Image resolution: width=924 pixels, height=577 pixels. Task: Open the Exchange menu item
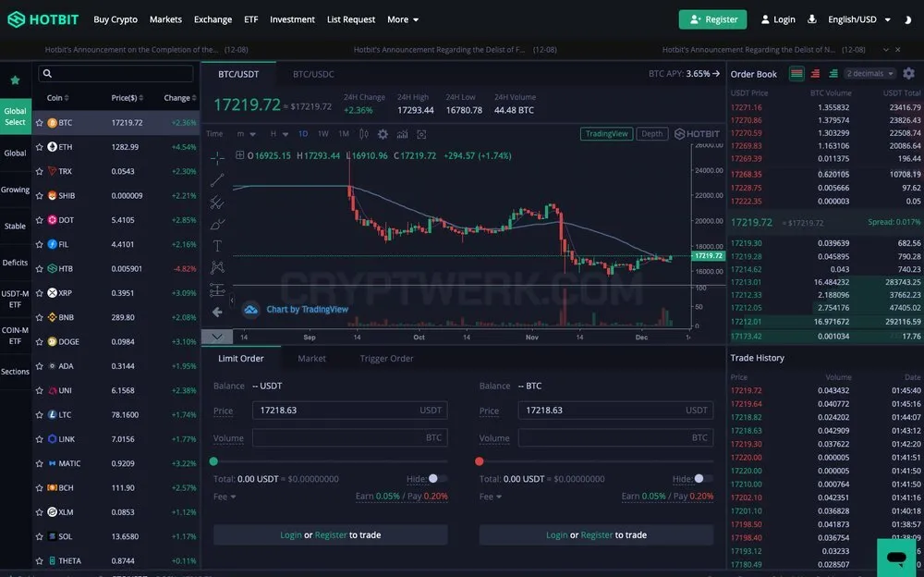click(213, 19)
